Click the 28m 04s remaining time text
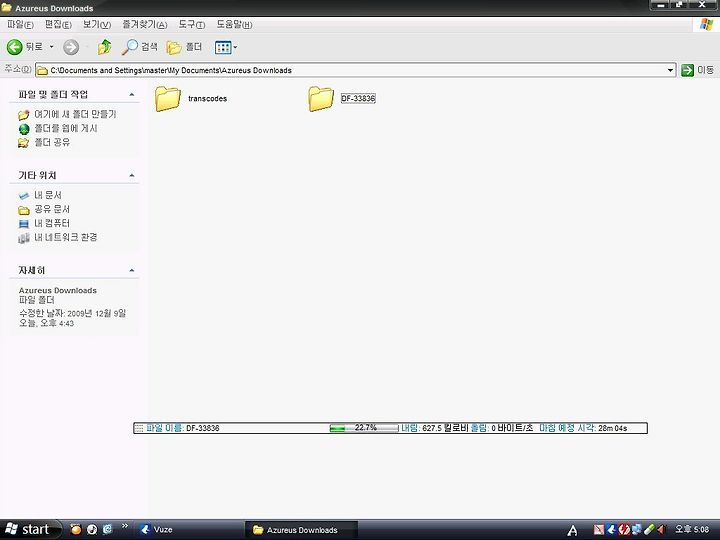 click(613, 428)
